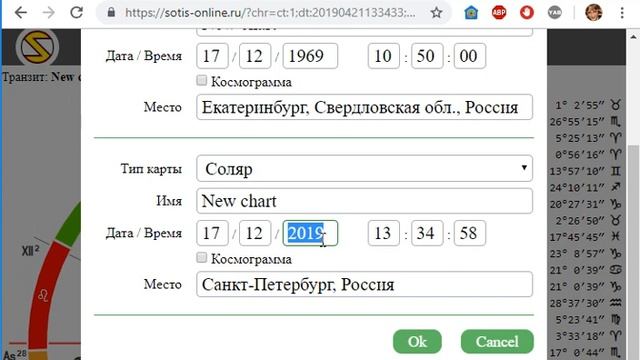Edit the seconds field showing 00

point(470,56)
